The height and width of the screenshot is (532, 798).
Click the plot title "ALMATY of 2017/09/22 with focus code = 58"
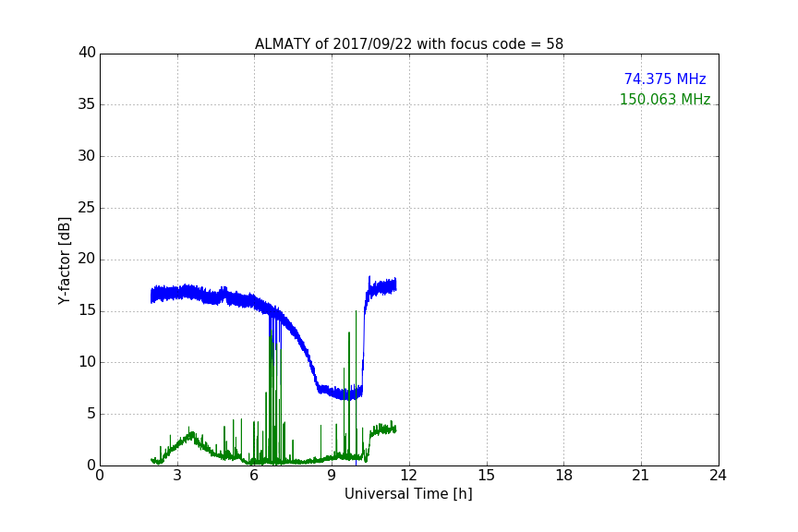(x=408, y=44)
